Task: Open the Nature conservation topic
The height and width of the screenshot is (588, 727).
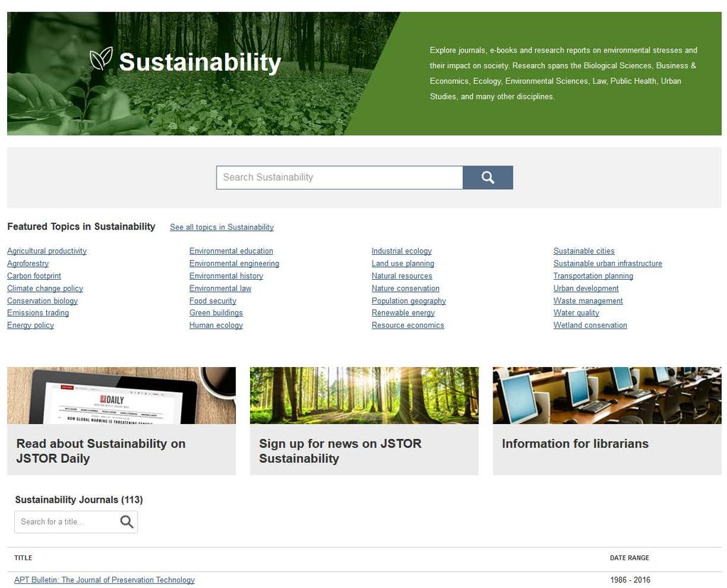Action: click(405, 288)
